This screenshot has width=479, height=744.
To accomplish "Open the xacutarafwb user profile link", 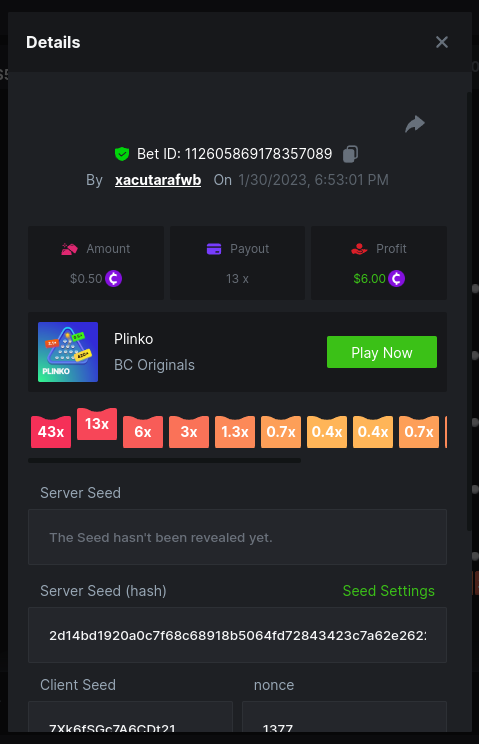I will coord(158,180).
